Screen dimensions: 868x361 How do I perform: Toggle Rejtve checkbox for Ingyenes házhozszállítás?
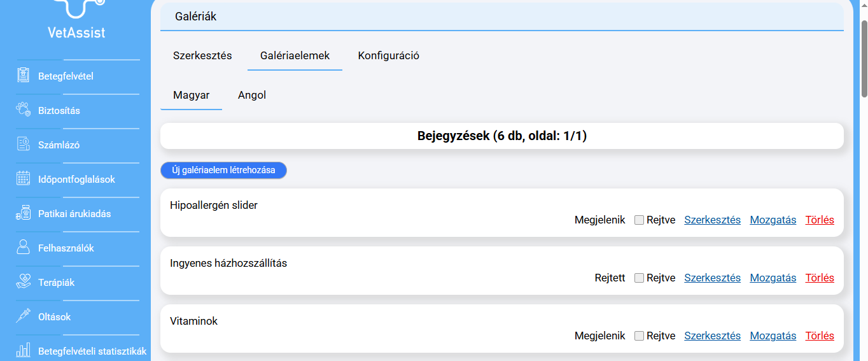[640, 278]
